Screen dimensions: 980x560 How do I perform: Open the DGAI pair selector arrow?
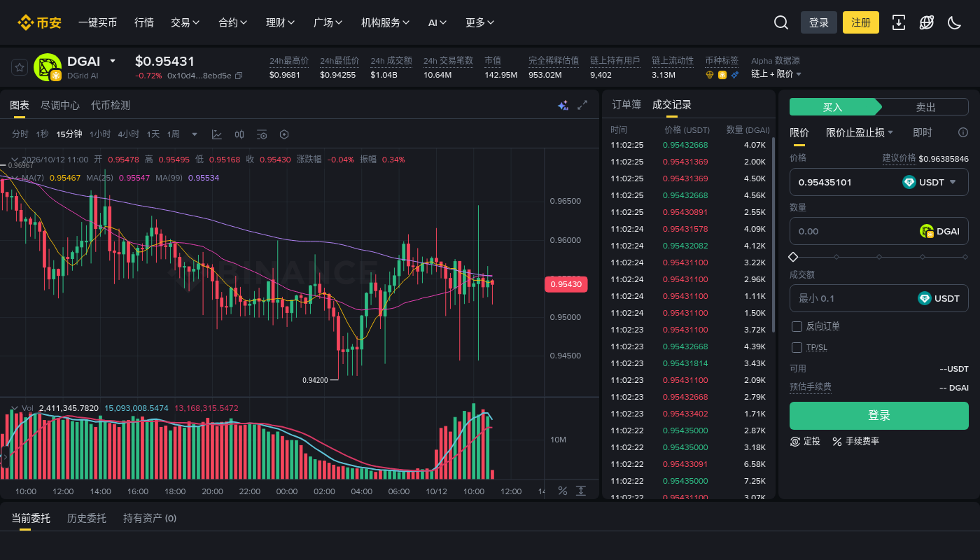point(113,61)
